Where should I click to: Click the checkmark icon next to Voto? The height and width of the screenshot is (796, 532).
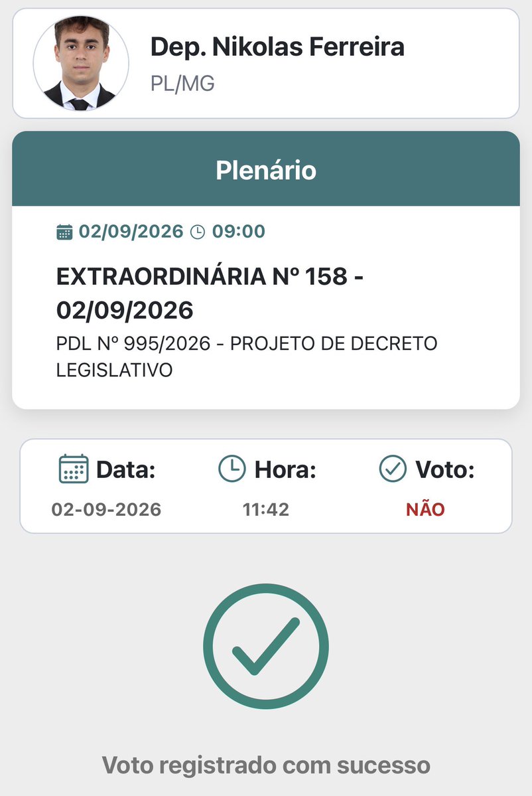coord(393,469)
